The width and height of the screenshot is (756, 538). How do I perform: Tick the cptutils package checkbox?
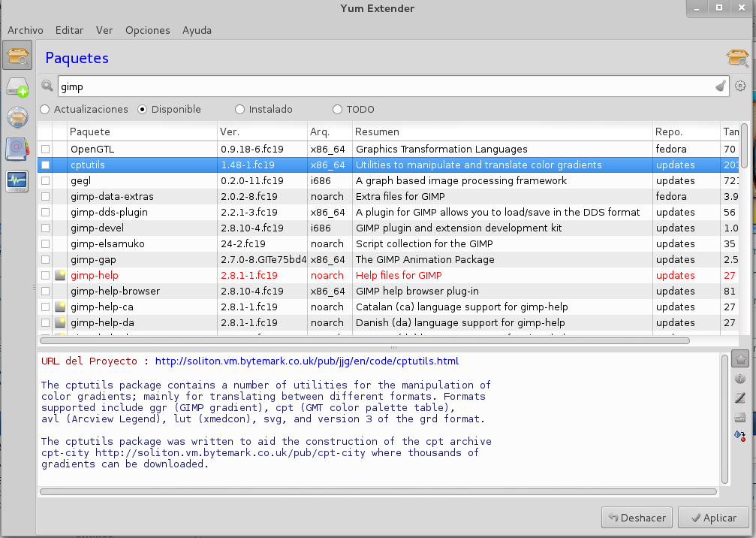click(x=45, y=165)
